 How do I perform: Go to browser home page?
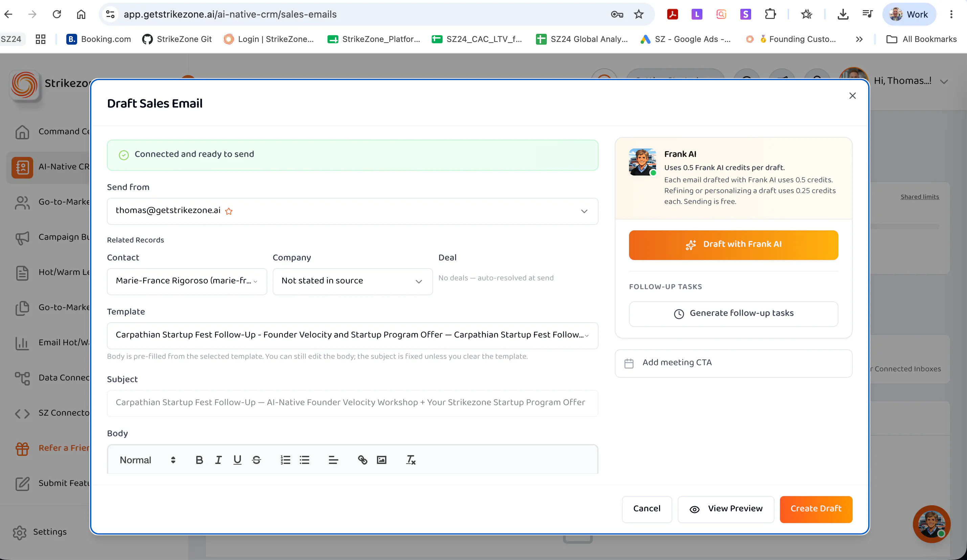81,14
